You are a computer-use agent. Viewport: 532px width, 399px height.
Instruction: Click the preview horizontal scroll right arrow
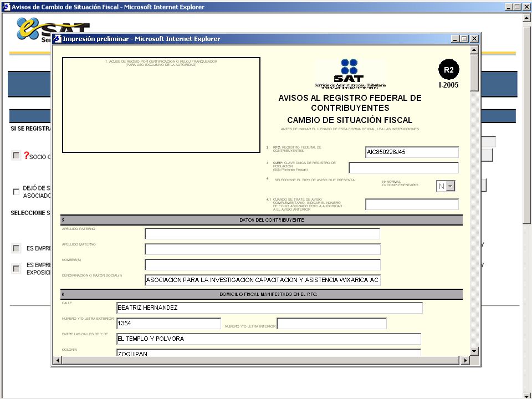tap(465, 360)
